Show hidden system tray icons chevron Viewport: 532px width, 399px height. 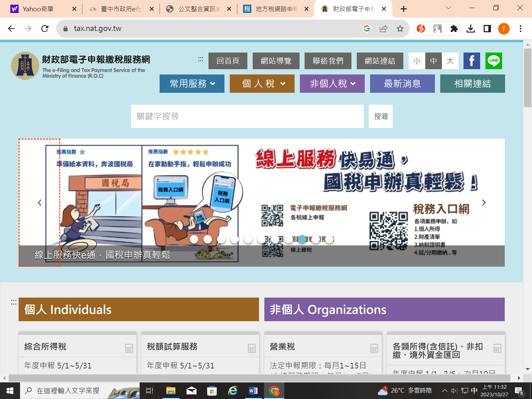445,391
